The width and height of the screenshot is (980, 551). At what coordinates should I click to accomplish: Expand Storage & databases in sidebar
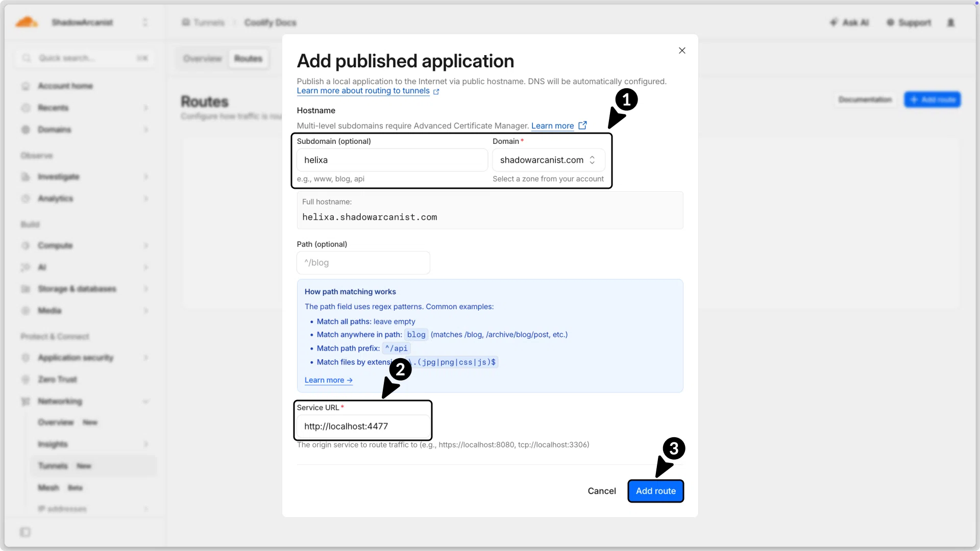click(85, 289)
